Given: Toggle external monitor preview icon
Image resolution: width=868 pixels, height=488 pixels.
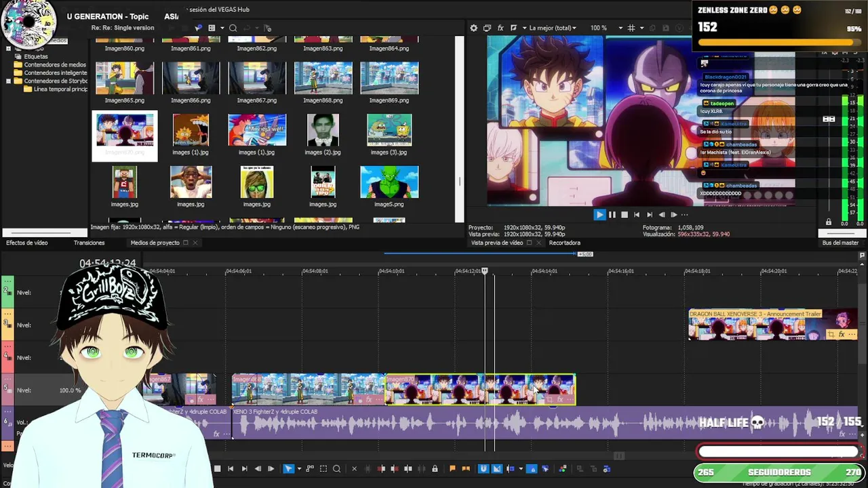Looking at the screenshot, I should coord(487,28).
